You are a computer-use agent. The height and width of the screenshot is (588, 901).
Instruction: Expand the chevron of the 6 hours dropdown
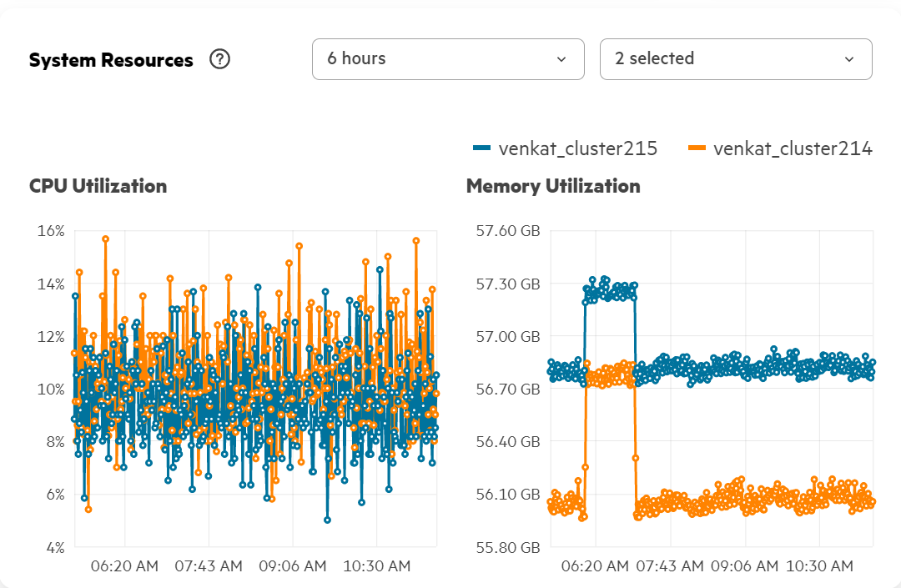tap(561, 59)
